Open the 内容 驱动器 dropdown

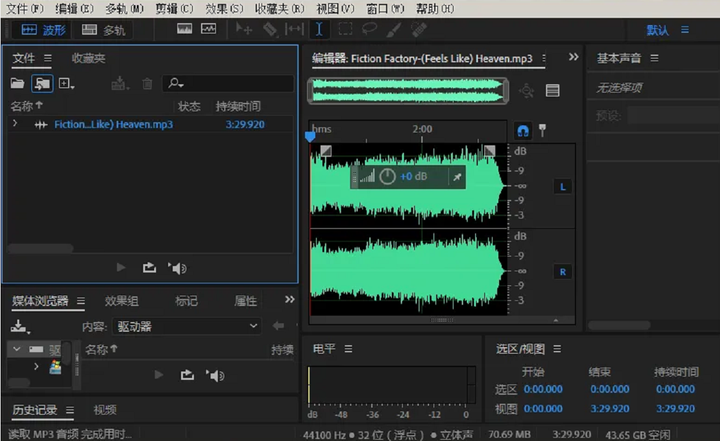click(x=185, y=326)
